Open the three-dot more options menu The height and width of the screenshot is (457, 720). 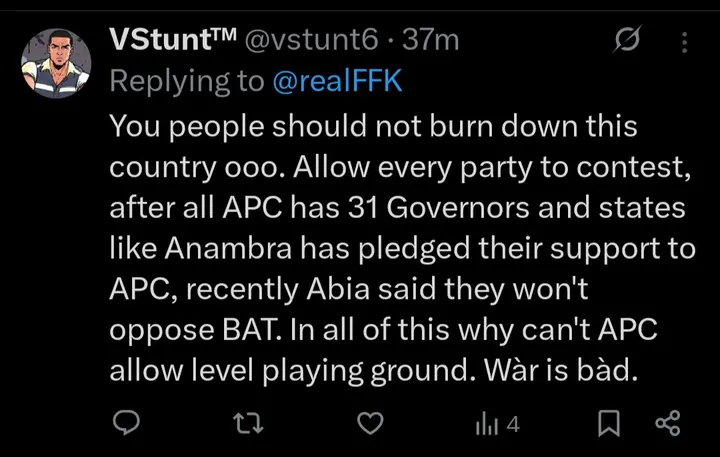click(x=685, y=41)
